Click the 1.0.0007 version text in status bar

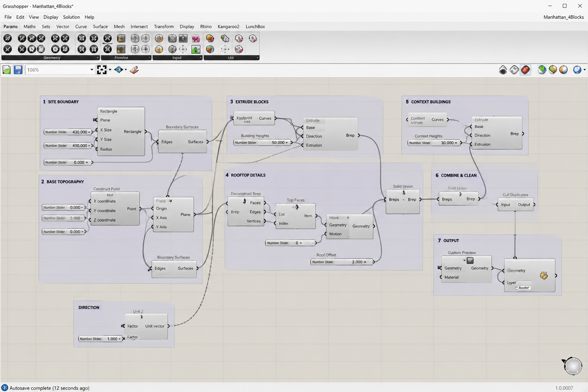tap(564, 388)
